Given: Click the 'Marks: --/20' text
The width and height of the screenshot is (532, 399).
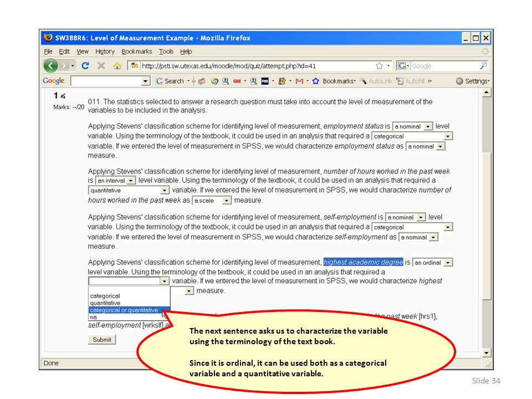Looking at the screenshot, I should pyautogui.click(x=69, y=107).
